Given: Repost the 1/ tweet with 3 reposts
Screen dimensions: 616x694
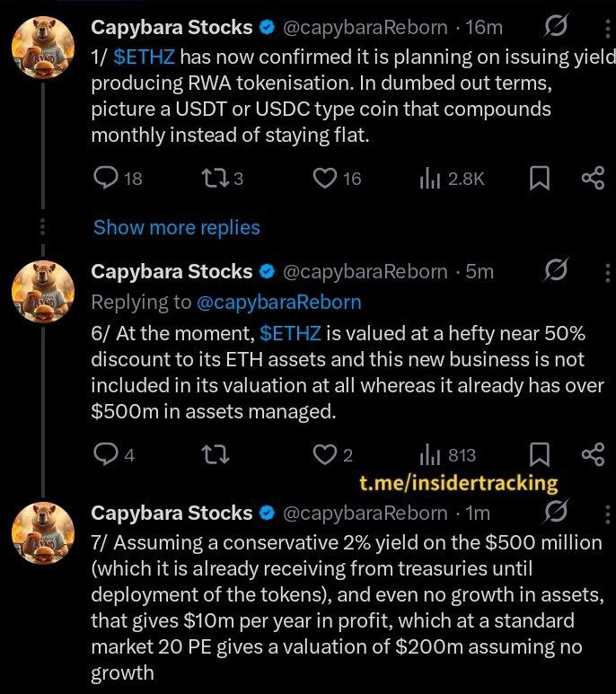Looking at the screenshot, I should [x=216, y=179].
